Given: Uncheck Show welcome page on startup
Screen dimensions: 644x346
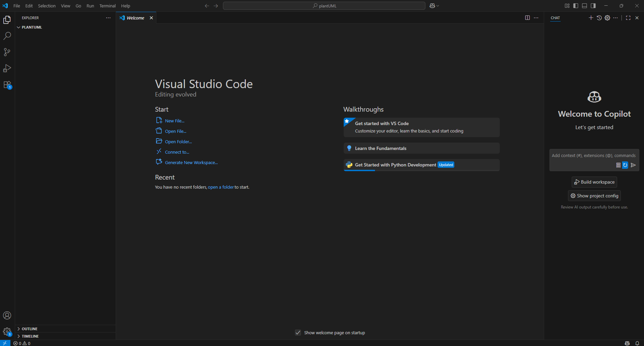Looking at the screenshot, I should click(x=298, y=333).
